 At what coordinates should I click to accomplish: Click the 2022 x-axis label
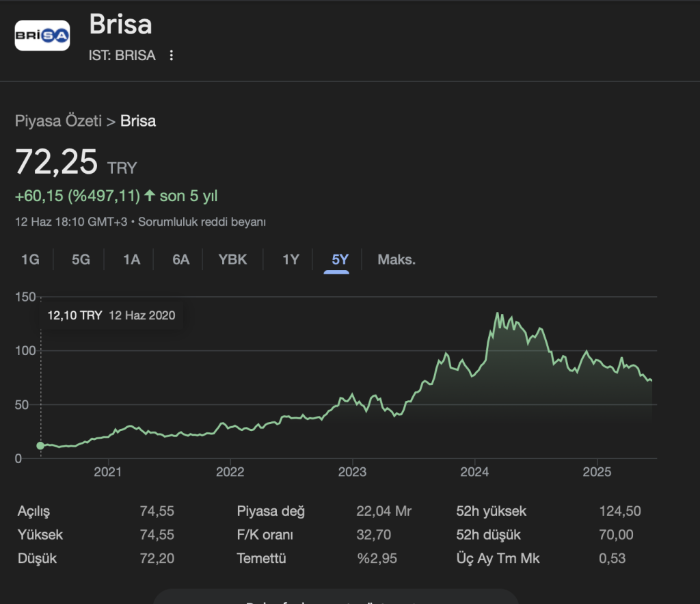click(230, 472)
